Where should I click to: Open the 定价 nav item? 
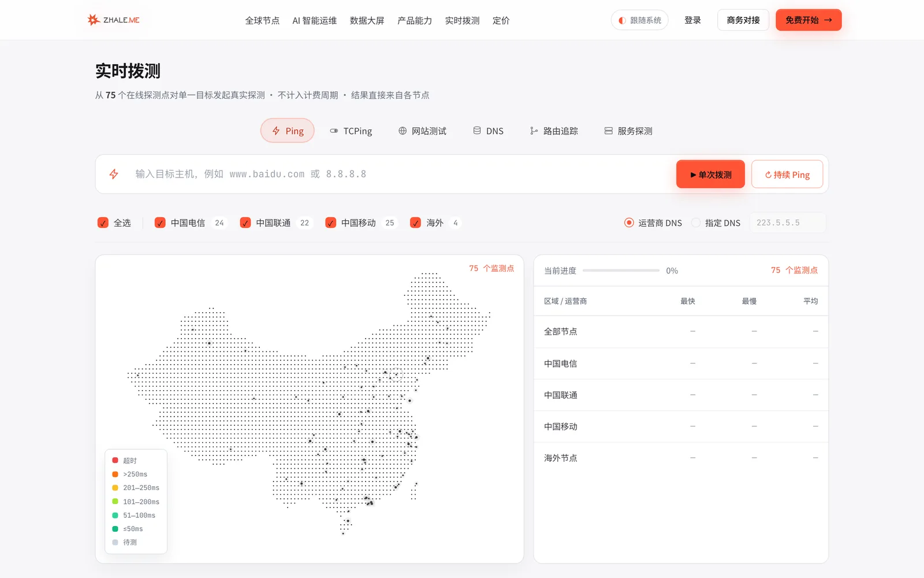tap(501, 20)
